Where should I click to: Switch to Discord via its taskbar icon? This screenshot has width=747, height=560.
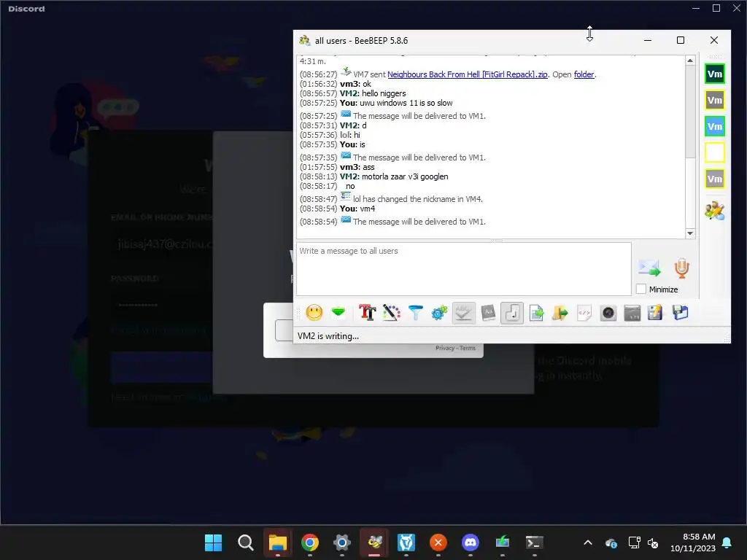471,542
